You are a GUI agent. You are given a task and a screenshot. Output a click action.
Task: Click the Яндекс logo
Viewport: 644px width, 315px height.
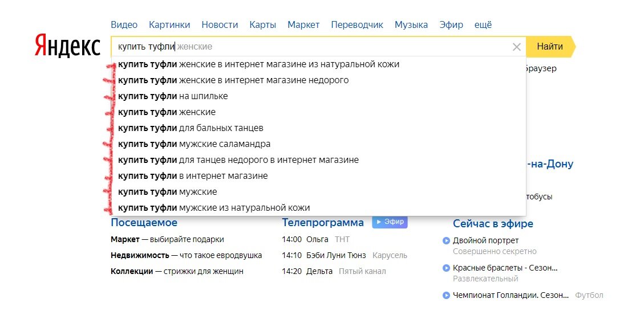67,45
